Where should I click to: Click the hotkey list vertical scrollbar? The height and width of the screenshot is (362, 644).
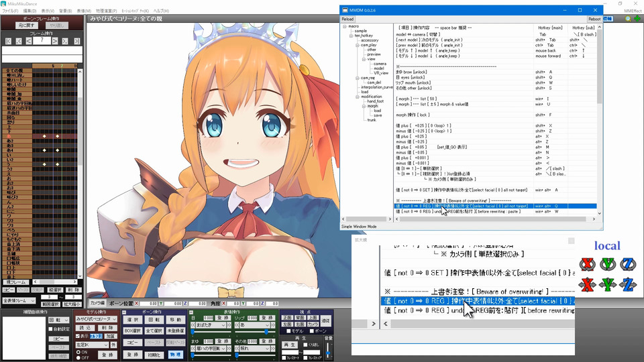click(x=600, y=120)
